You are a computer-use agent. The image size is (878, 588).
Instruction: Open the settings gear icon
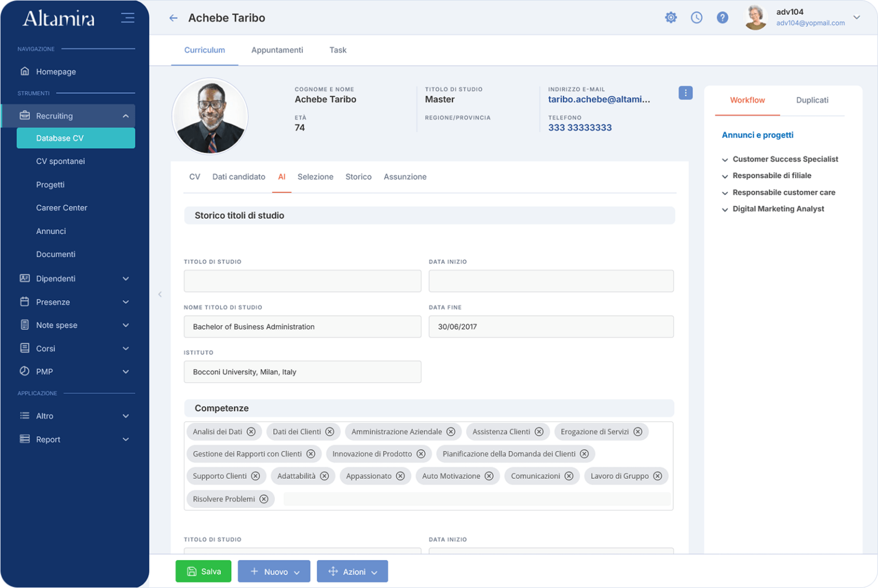[671, 18]
